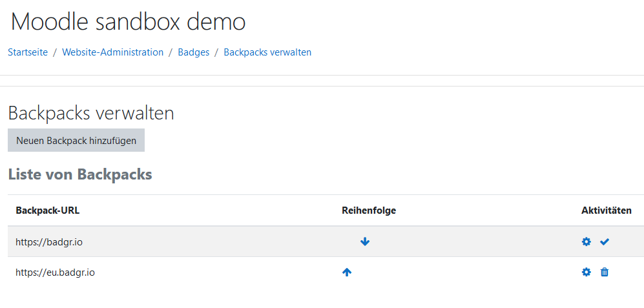
Task: Click the Backpacks verwalten page heading
Action: click(91, 113)
